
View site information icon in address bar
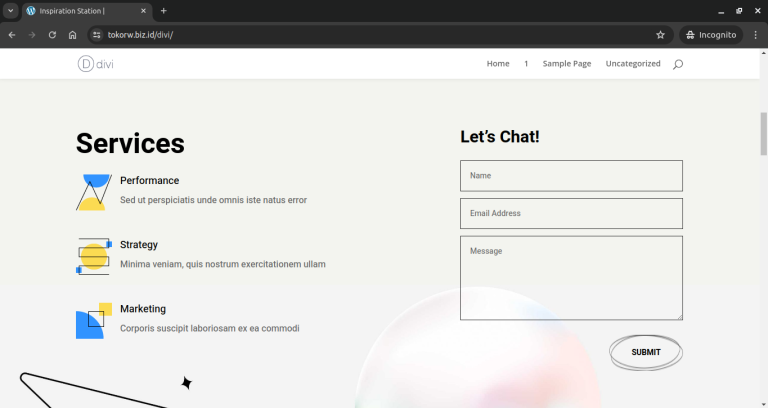(96, 35)
